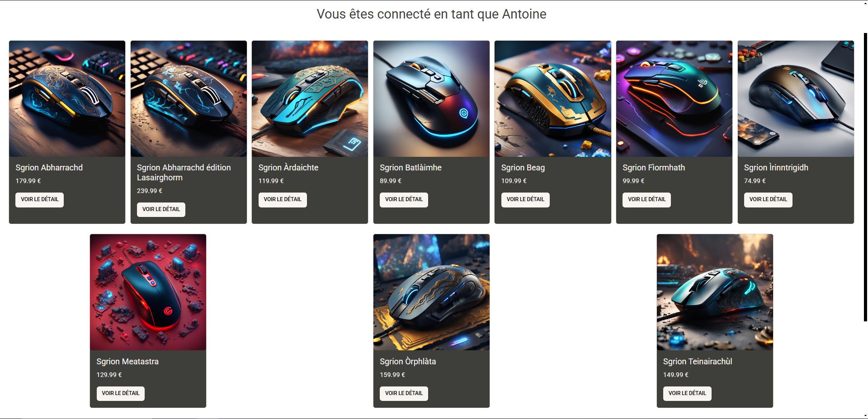Open Sgrion Batlàimhe detail button

pyautogui.click(x=404, y=199)
